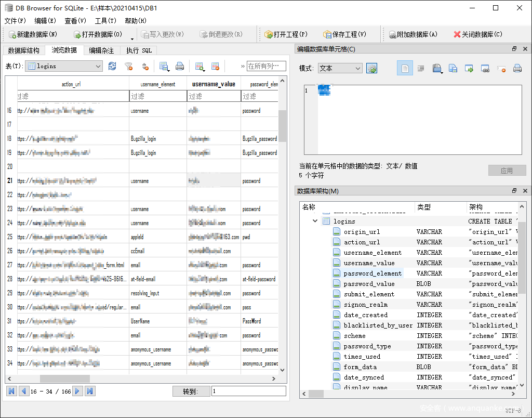
Task: Open the 文件(F) menu
Action: [x=15, y=21]
